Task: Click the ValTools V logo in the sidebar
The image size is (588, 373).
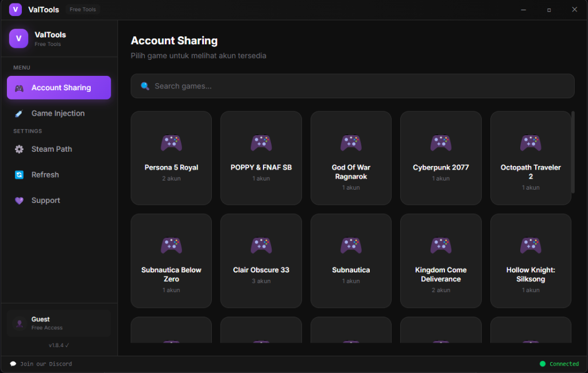Action: [18, 38]
